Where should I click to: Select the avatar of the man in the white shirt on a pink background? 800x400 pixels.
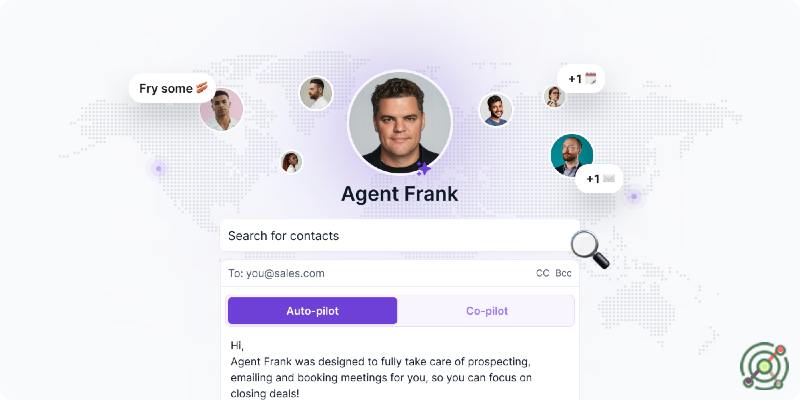click(x=221, y=109)
